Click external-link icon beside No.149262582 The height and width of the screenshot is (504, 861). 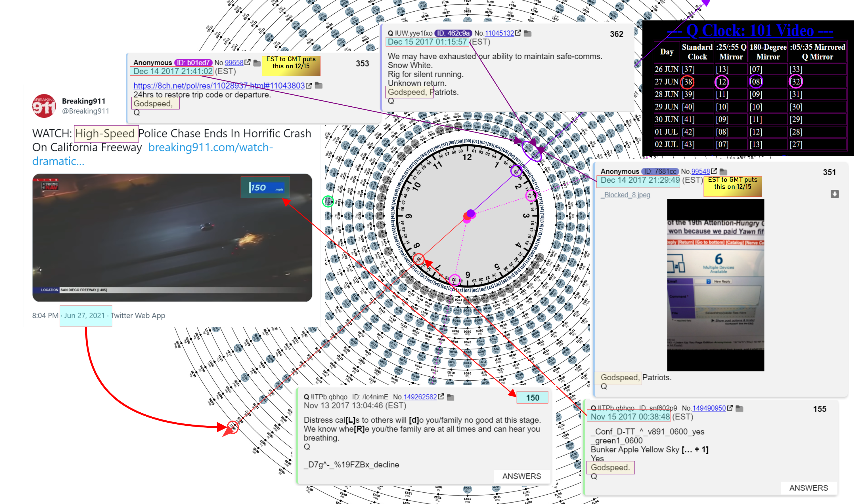click(x=441, y=397)
